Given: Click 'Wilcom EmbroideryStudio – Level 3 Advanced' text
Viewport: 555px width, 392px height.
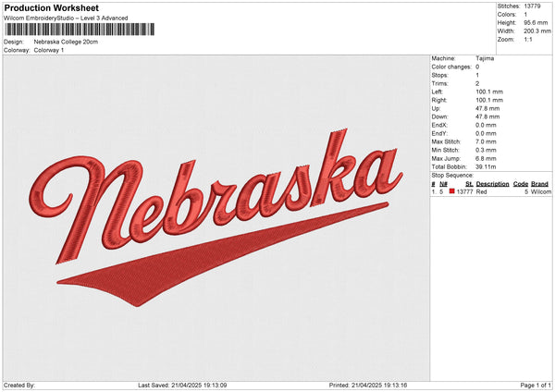Looking at the screenshot, I should tap(66, 18).
